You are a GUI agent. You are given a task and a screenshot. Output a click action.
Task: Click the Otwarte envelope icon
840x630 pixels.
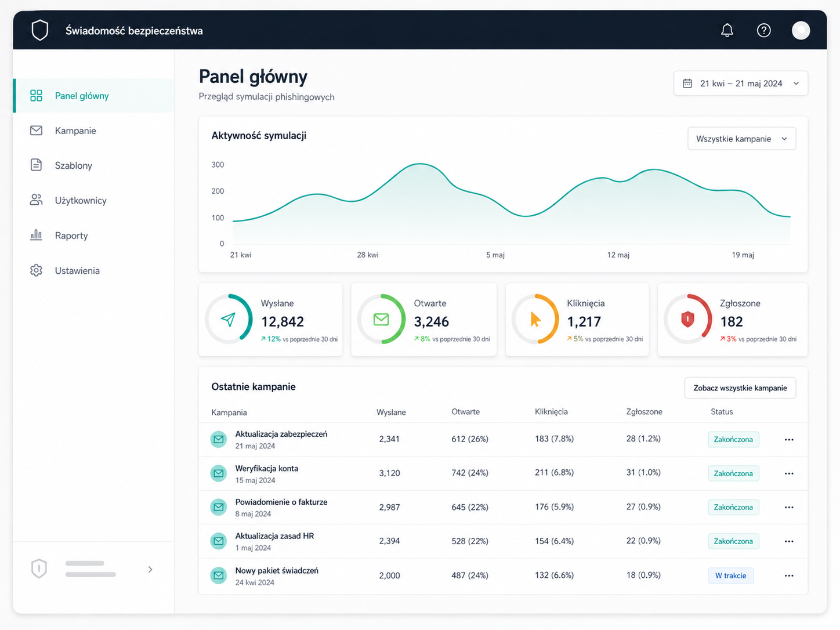tap(381, 319)
